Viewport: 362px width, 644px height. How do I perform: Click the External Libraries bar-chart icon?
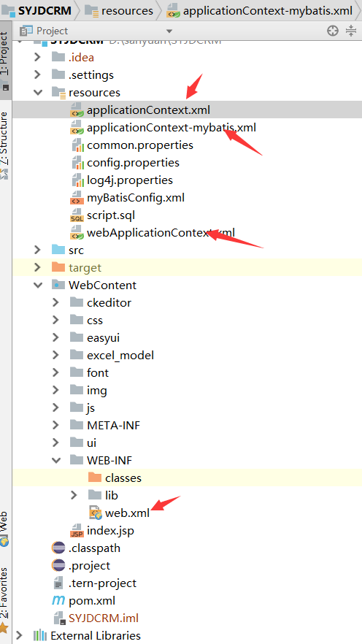pyautogui.click(x=40, y=636)
